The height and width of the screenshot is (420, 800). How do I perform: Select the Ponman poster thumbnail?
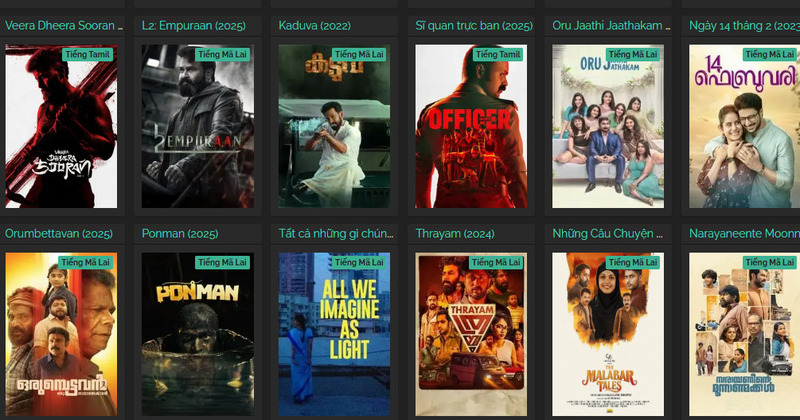pyautogui.click(x=198, y=334)
